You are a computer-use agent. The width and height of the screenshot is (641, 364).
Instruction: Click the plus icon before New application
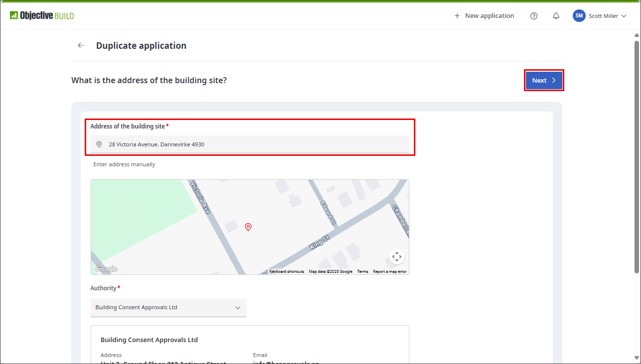click(x=457, y=15)
